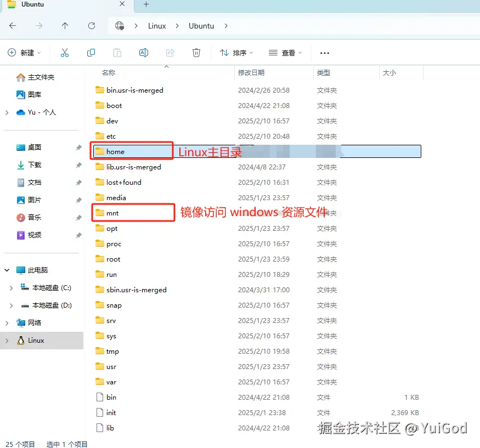480x448 pixels.
Task: Select the Linux breadcrumb segment
Action: (157, 26)
